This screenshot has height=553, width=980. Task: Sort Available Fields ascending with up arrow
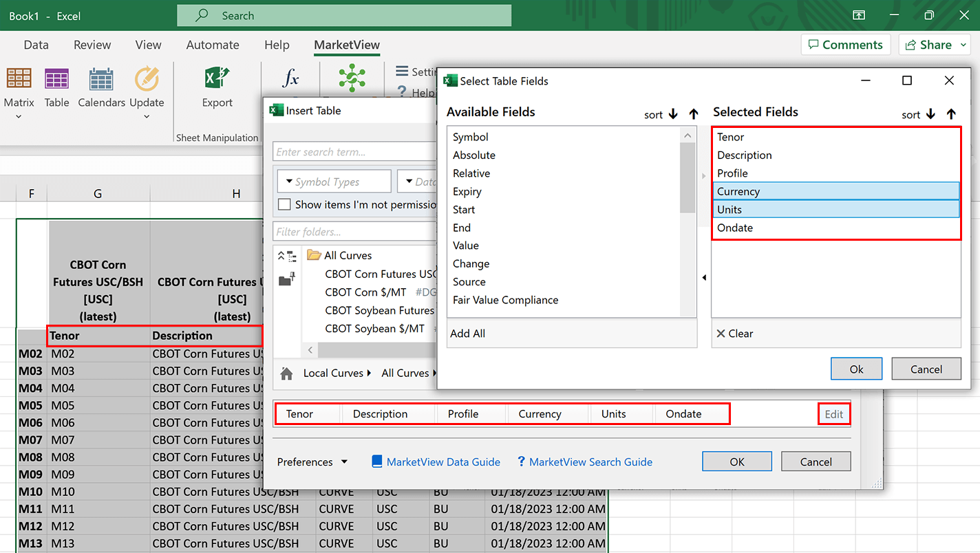[x=694, y=114]
